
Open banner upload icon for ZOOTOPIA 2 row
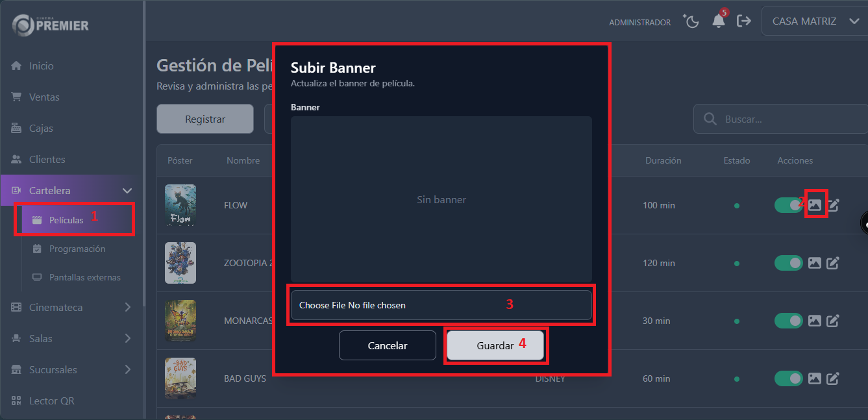815,263
